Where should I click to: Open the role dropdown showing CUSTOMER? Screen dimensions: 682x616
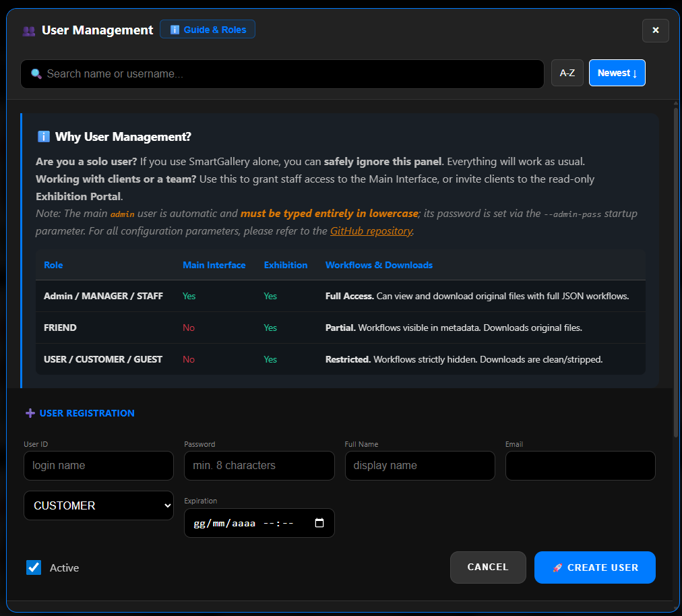coord(98,505)
